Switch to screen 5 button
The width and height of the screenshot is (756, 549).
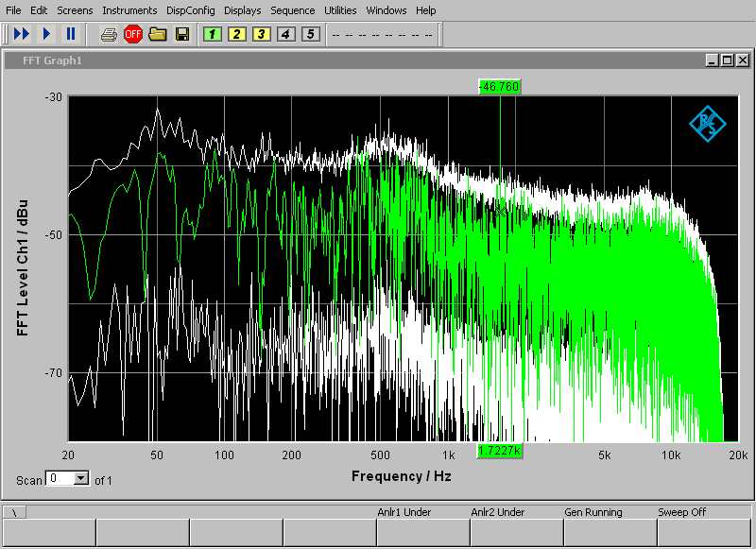click(x=311, y=34)
